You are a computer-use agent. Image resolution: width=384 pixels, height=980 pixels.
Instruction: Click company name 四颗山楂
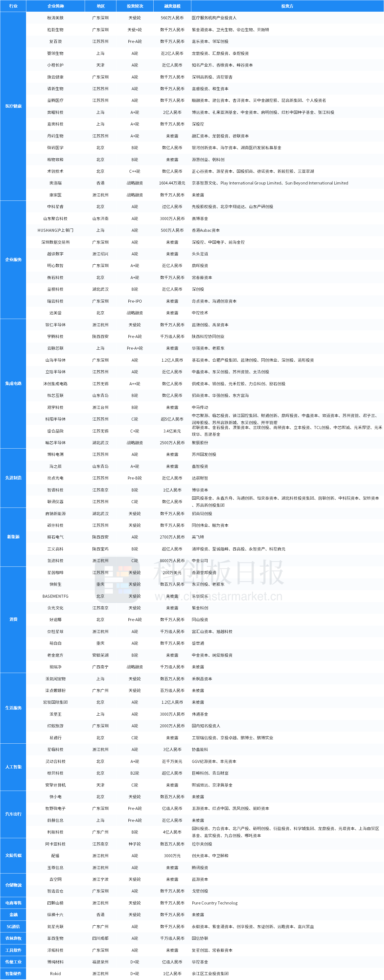pyautogui.click(x=55, y=903)
